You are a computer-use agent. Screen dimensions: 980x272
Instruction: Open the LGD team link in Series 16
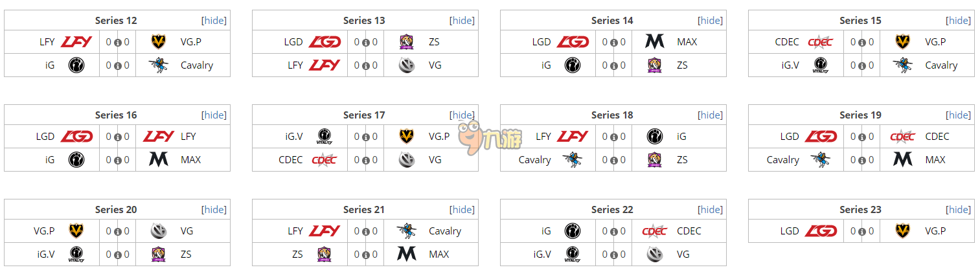coord(45,137)
